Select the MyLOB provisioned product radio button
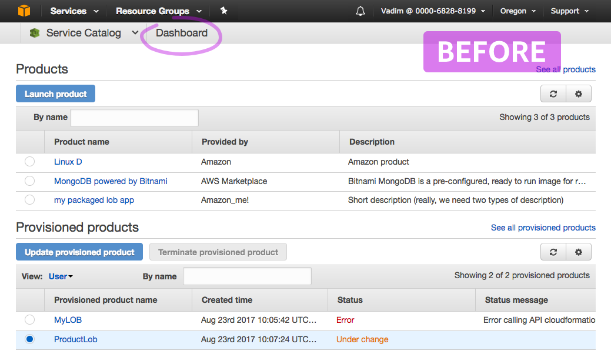This screenshot has height=364, width=611. (29, 319)
